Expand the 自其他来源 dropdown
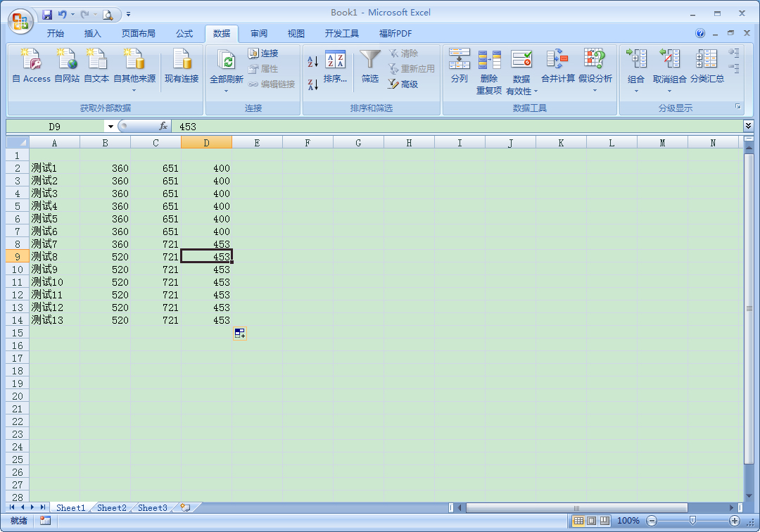 (134, 89)
